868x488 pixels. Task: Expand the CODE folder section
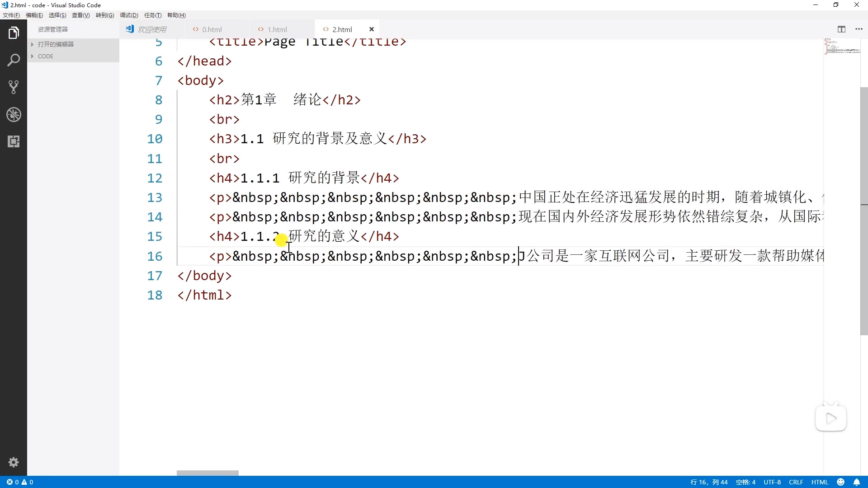45,56
